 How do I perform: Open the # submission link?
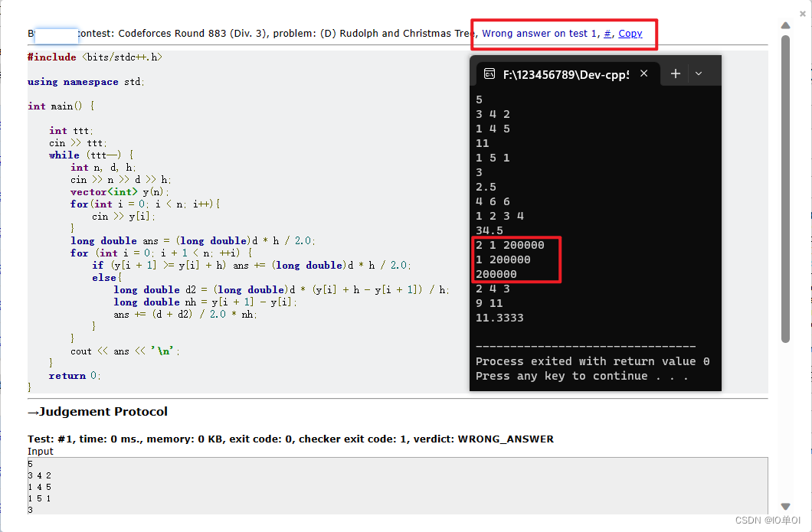pyautogui.click(x=604, y=33)
